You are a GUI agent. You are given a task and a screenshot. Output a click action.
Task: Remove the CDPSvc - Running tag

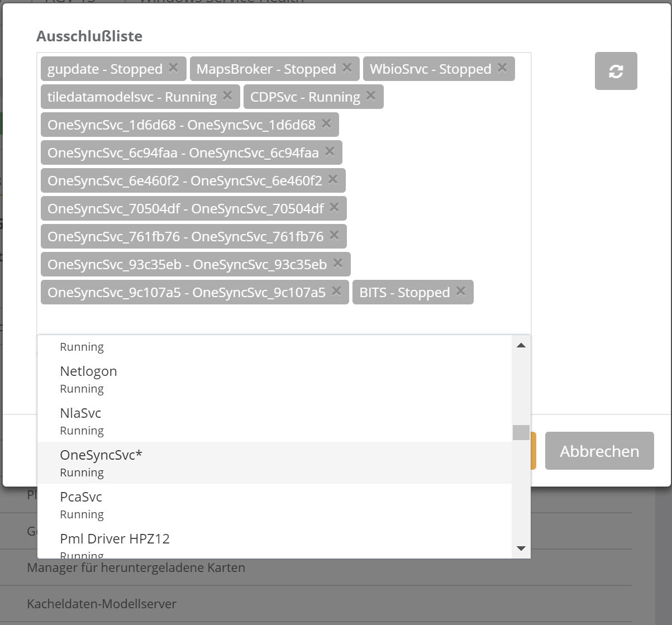(x=371, y=96)
